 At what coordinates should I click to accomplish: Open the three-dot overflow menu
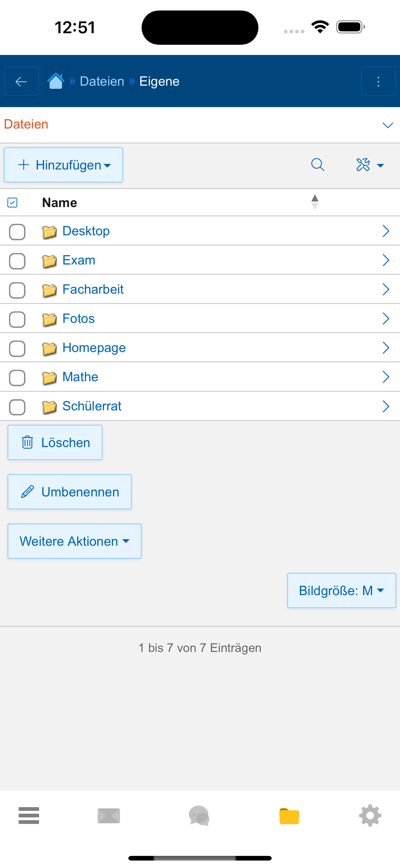coord(379,81)
